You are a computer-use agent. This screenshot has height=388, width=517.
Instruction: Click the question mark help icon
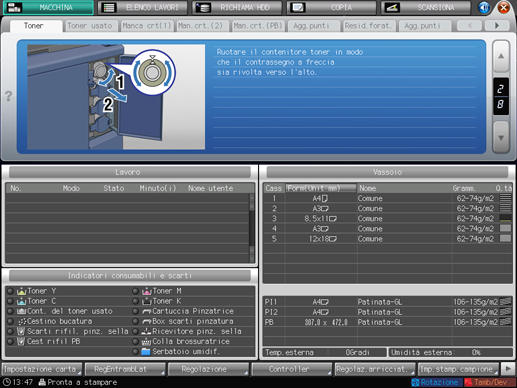tap(8, 96)
